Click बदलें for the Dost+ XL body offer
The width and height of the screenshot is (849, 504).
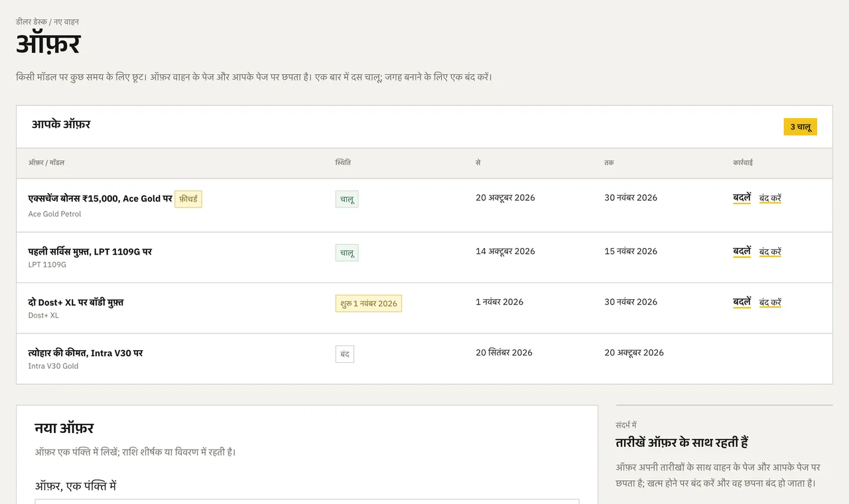[x=742, y=302]
